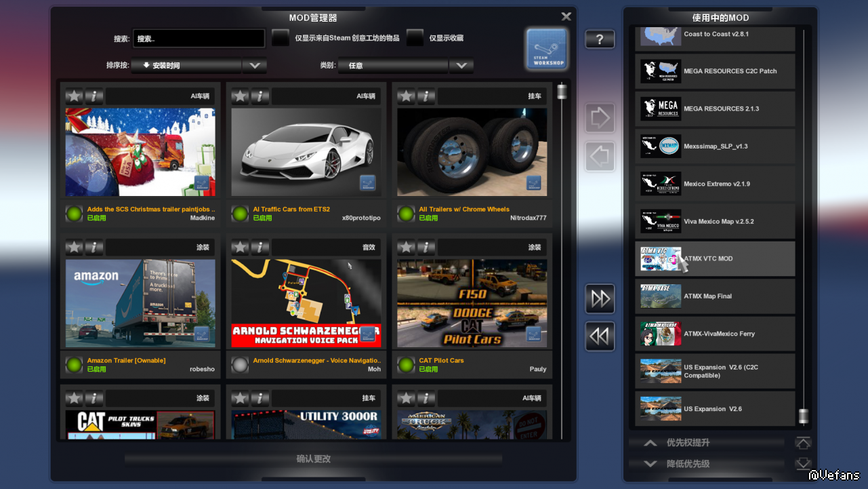868x489 pixels.
Task: Activate all mods with double right arrow
Action: [600, 298]
